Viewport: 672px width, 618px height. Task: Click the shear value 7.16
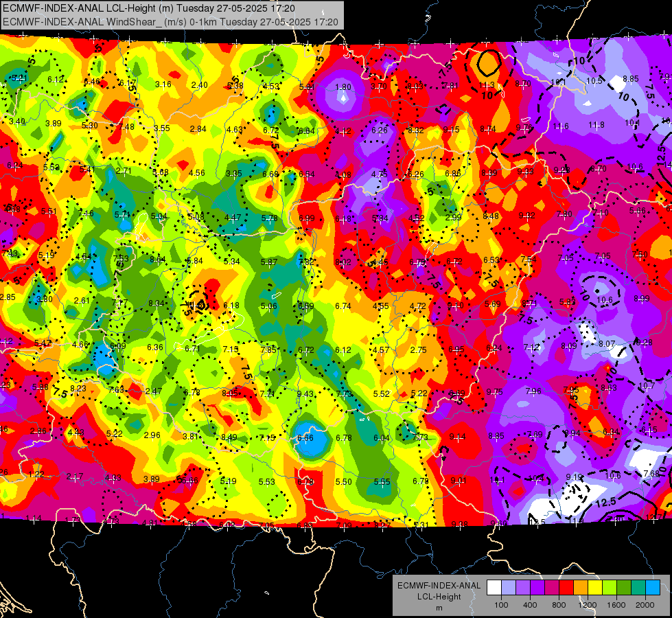(86, 213)
